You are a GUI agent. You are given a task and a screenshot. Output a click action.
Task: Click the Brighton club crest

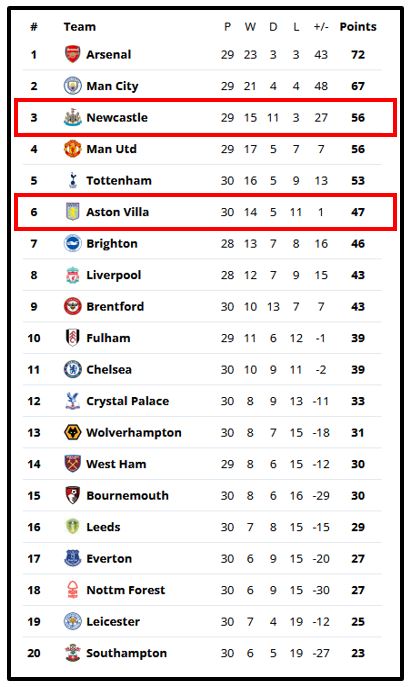point(73,244)
